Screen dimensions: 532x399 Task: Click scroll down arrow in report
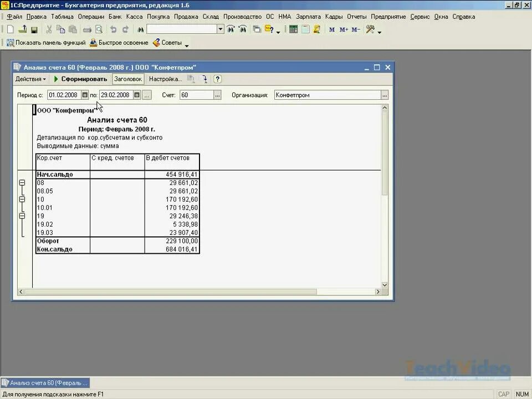385,285
